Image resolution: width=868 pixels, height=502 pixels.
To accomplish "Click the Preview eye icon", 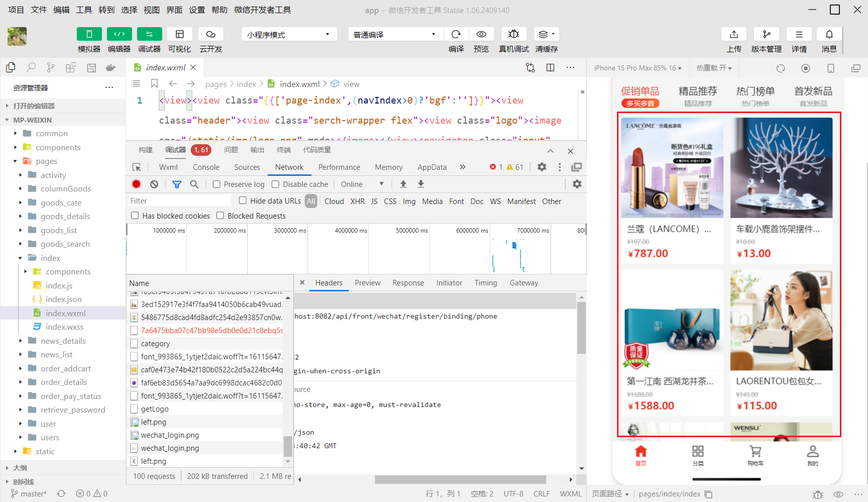I will coord(481,34).
